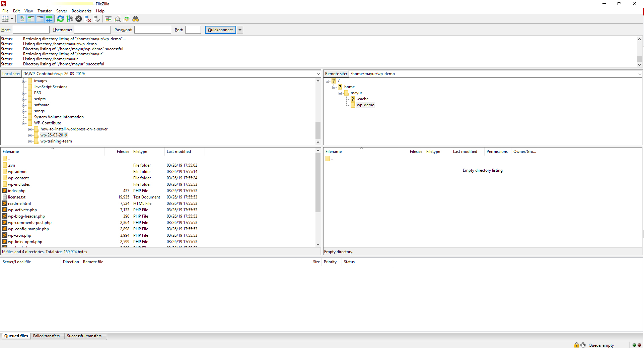This screenshot has width=644, height=348.
Task: Toggle directory comparison
Action: tap(118, 19)
